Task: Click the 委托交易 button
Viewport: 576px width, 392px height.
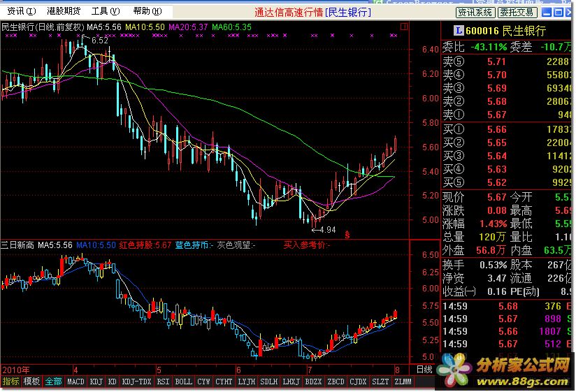Action: 517,13
